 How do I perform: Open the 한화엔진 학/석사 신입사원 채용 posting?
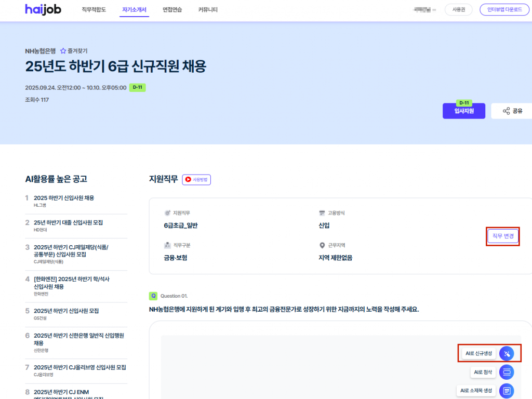click(x=72, y=283)
